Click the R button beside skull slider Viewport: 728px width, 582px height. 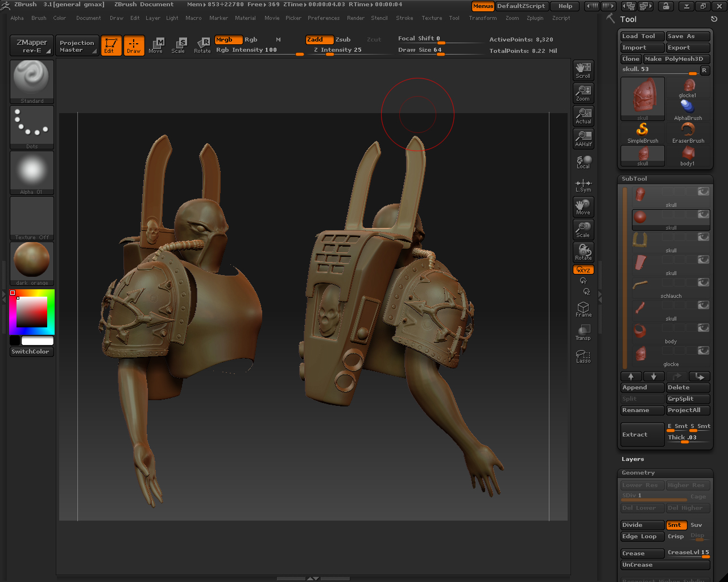click(x=704, y=70)
